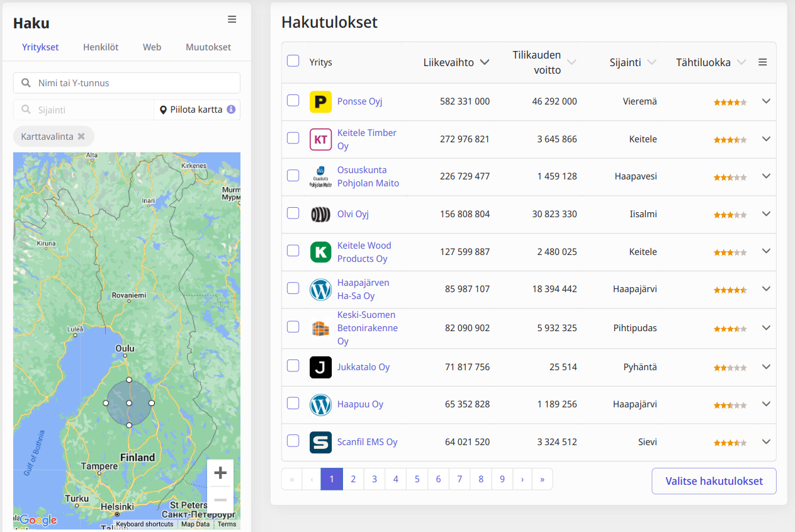Tick the Jukkatalo Oy row checkbox

pos(293,366)
